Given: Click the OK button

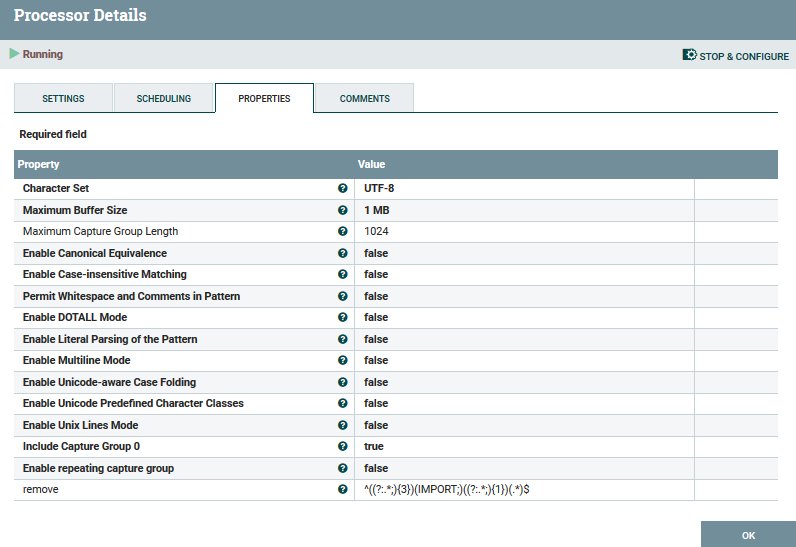Looking at the screenshot, I should pos(748,535).
